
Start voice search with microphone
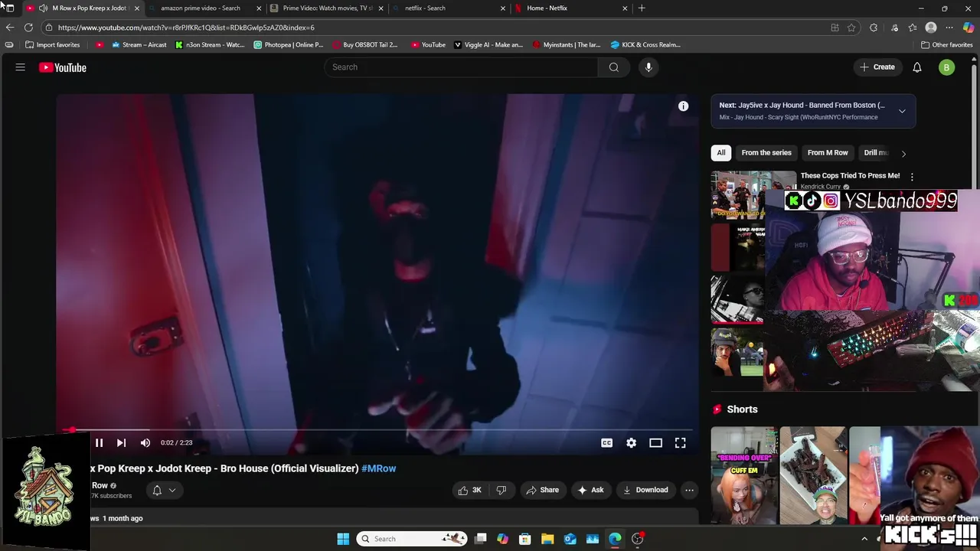[x=648, y=67]
